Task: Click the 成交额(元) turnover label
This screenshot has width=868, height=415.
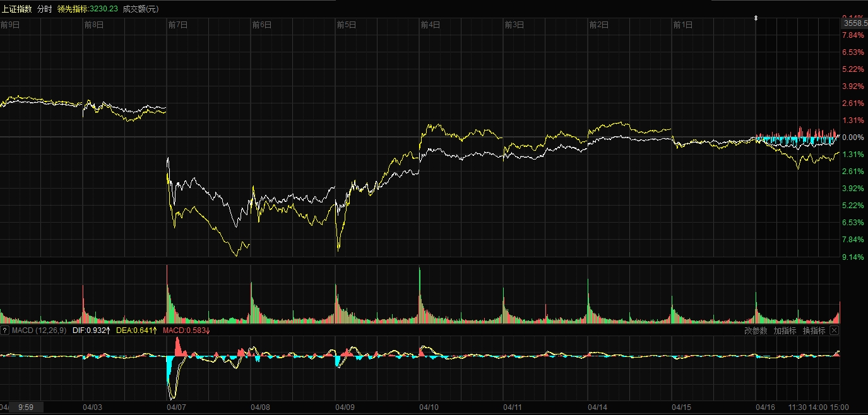Action: click(x=141, y=9)
